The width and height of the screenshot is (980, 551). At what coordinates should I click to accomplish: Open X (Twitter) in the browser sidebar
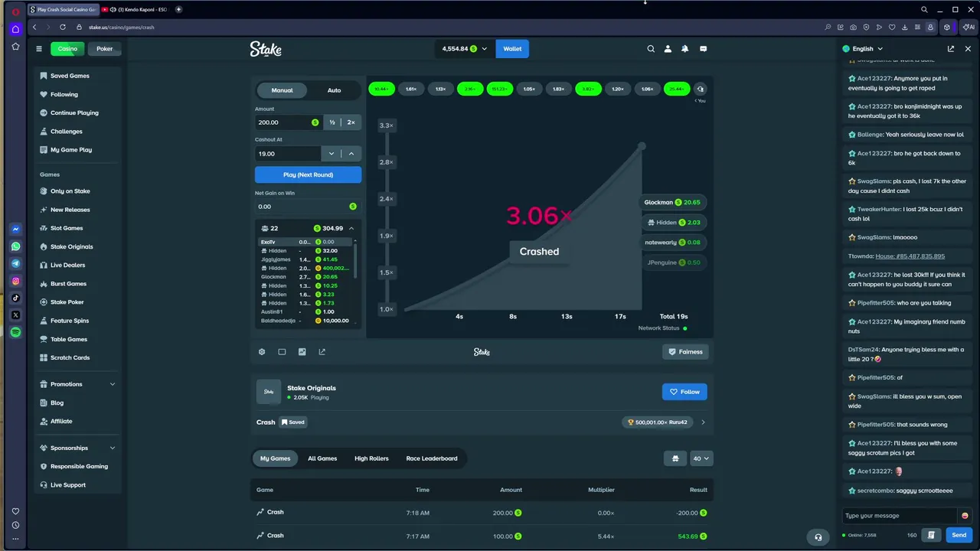[15, 315]
